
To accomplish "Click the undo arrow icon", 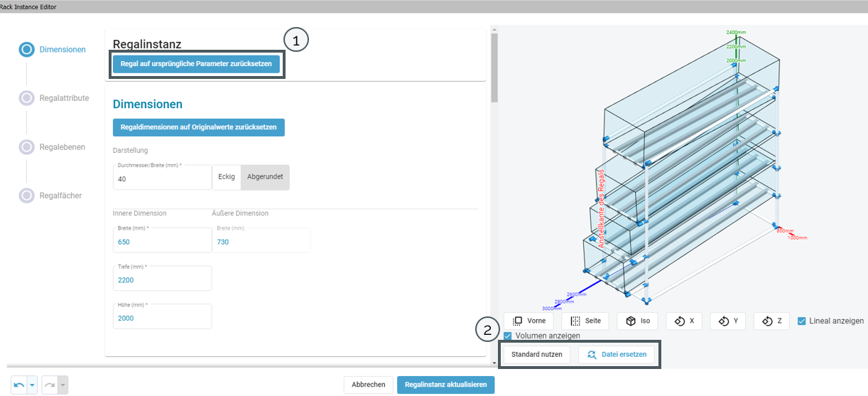I will (19, 385).
